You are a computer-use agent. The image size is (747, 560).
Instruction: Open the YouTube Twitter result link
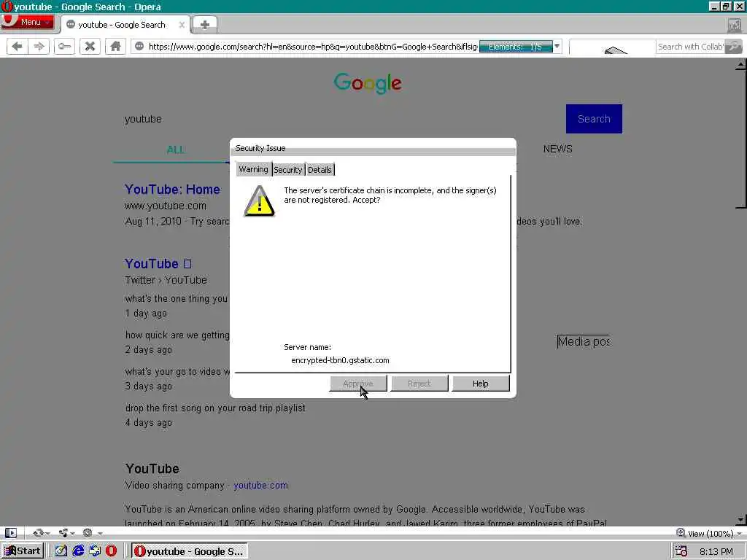point(158,263)
